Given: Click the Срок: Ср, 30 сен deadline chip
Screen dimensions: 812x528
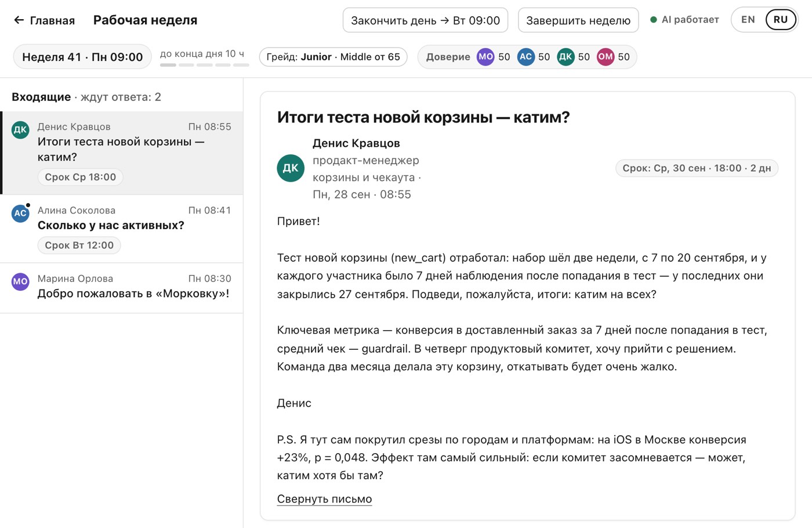Looking at the screenshot, I should [x=697, y=168].
